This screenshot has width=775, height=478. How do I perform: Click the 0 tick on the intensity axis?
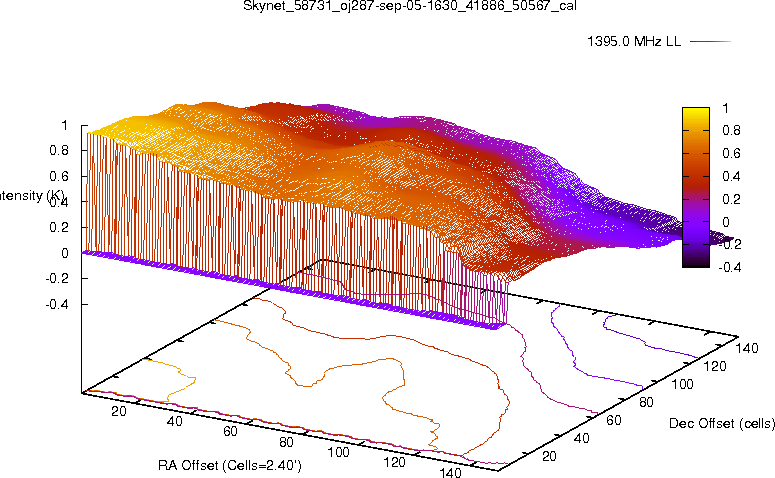pyautogui.click(x=64, y=254)
